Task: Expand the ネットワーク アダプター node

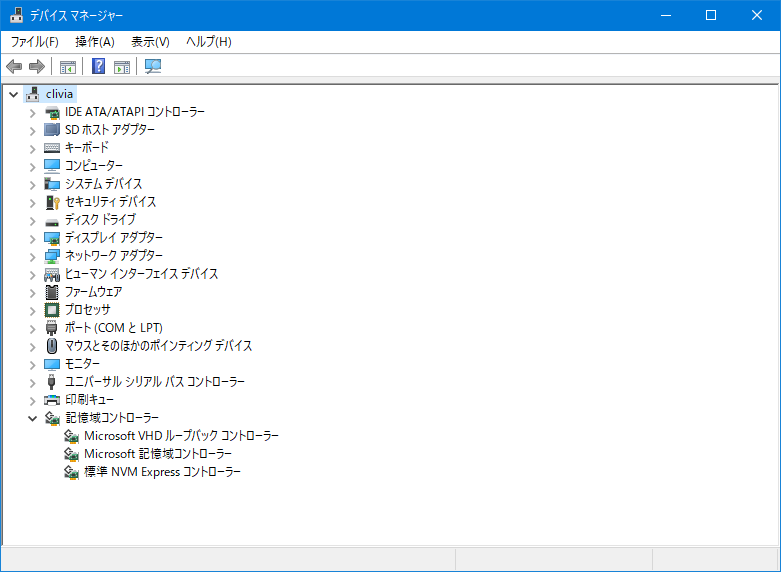Action: (x=33, y=257)
